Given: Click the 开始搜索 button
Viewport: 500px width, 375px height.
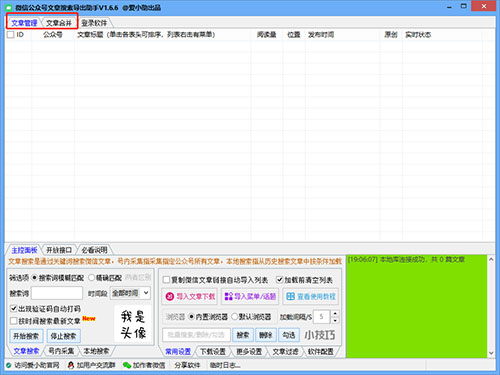Looking at the screenshot, I should point(26,336).
